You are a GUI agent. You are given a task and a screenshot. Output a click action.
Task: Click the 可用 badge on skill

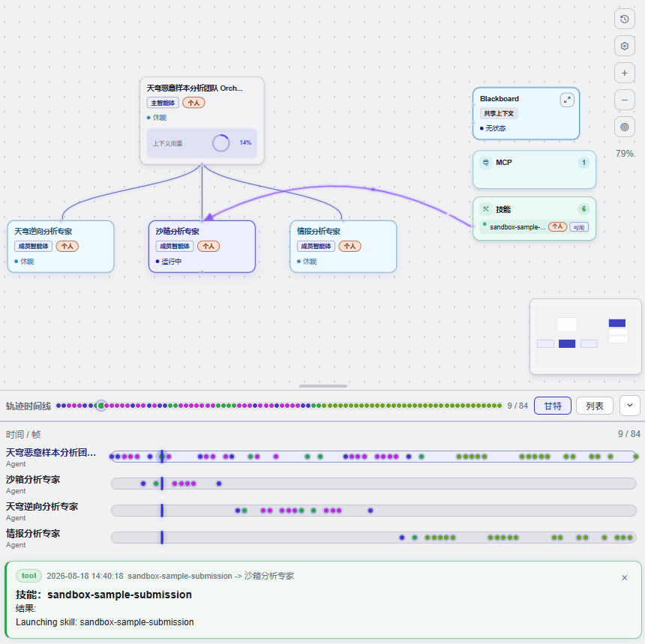pos(579,227)
